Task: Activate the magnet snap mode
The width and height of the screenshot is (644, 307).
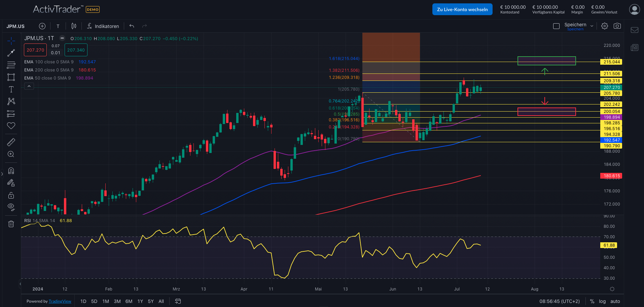Action: pos(11,171)
